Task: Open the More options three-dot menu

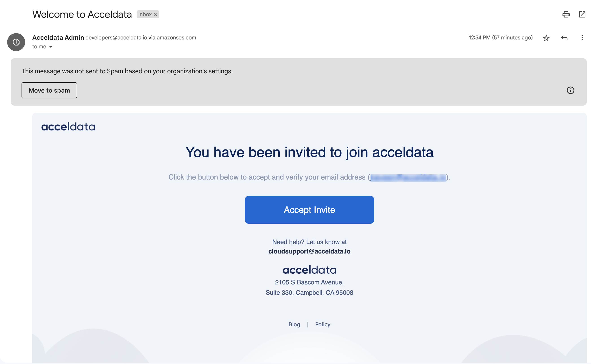Action: tap(582, 38)
